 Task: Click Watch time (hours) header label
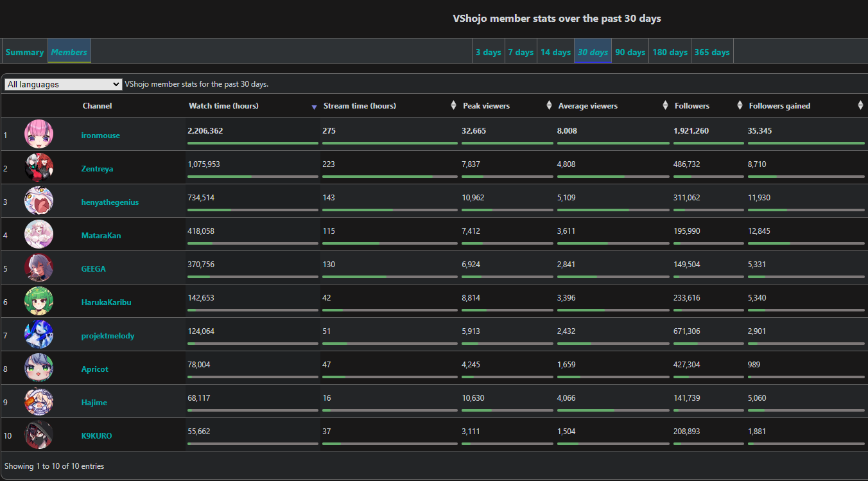pyautogui.click(x=223, y=106)
